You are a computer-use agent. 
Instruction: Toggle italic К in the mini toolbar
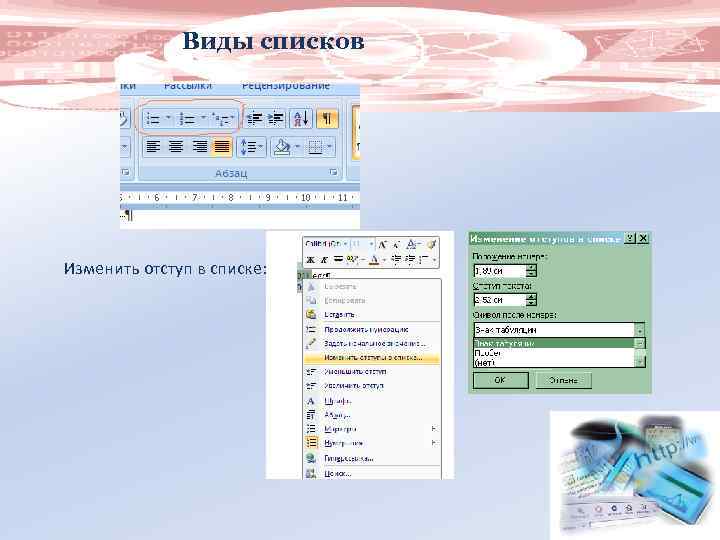point(324,260)
